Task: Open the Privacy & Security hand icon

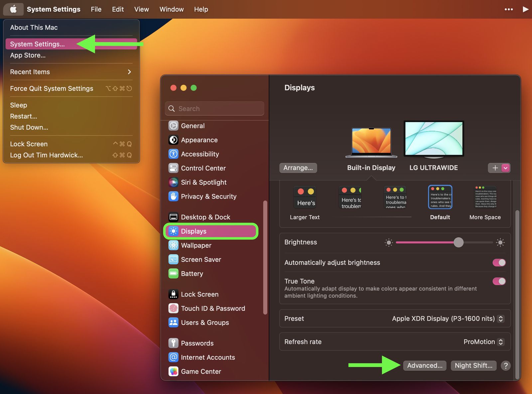Action: 173,196
